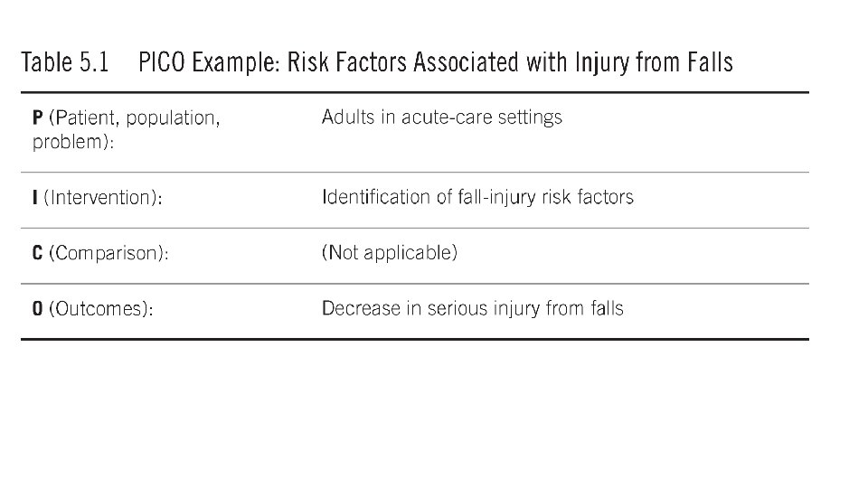Click the table title 'Table 5.1'
Image resolution: width=868 pixels, height=488 pixels.
pyautogui.click(x=65, y=62)
